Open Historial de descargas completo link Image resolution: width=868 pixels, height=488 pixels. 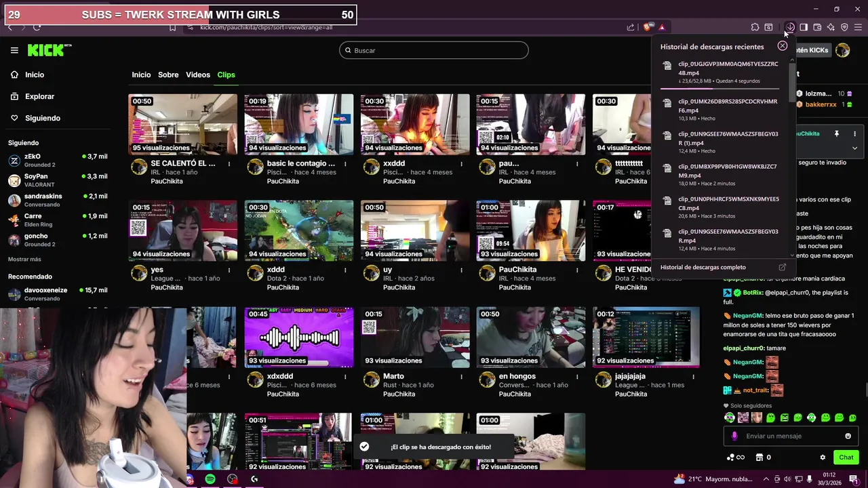703,267
